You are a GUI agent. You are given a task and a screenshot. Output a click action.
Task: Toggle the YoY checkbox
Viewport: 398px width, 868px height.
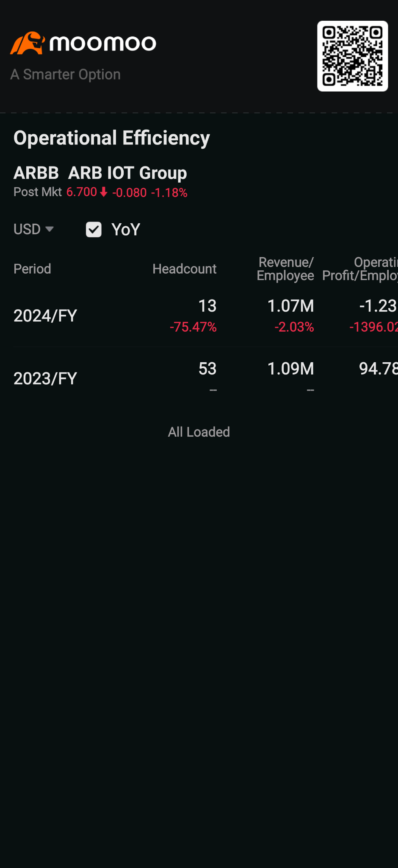tap(94, 230)
